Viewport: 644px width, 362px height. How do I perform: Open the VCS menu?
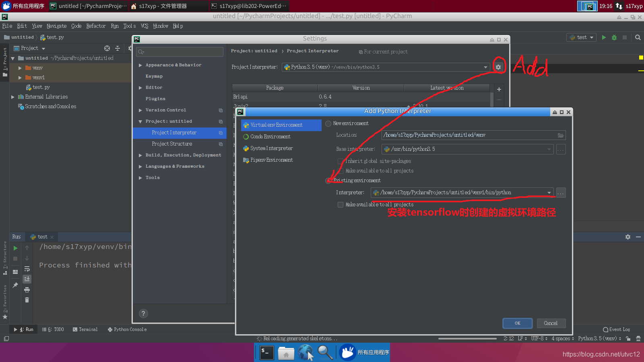tap(144, 26)
